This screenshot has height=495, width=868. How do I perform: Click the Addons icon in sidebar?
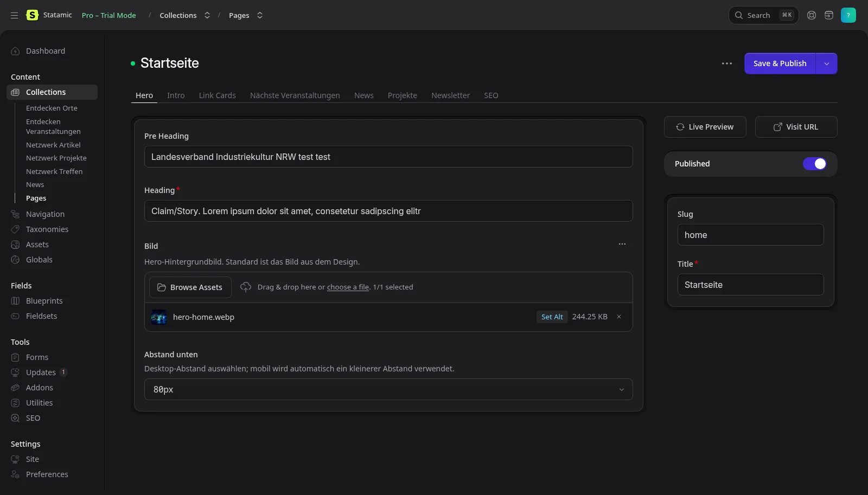(15, 388)
